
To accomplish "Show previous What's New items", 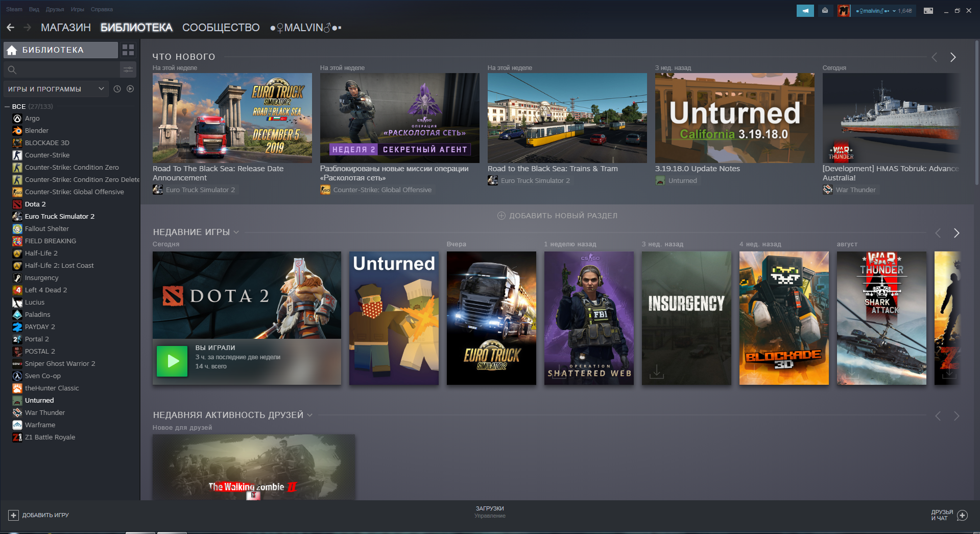I will (x=935, y=57).
